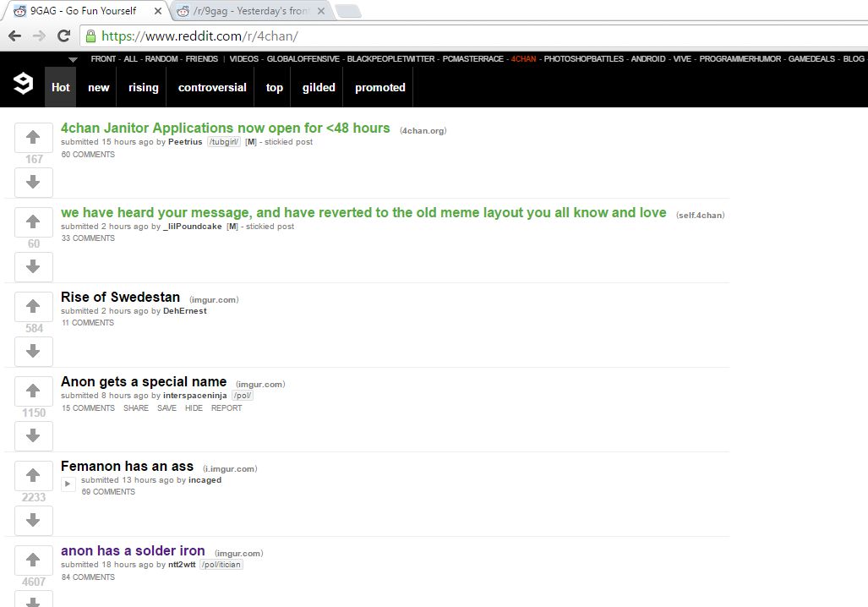
Task: Downvote the "Rise of Swedestan" post
Action: coord(33,352)
